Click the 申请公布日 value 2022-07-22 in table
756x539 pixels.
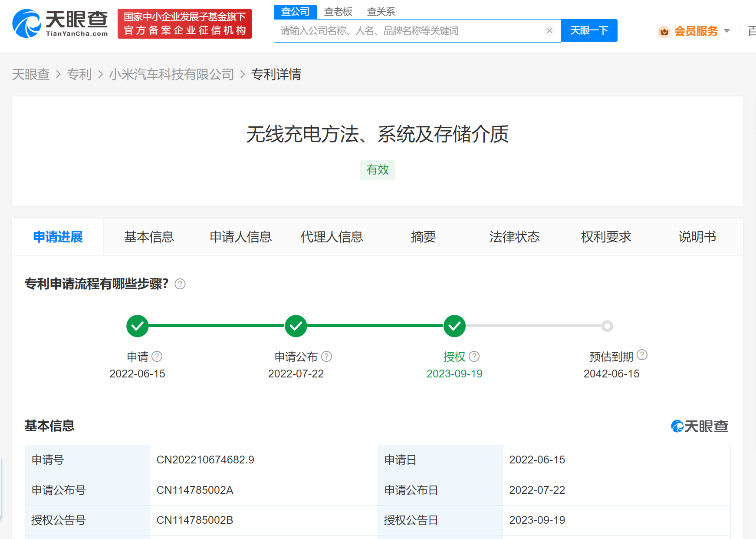point(537,490)
